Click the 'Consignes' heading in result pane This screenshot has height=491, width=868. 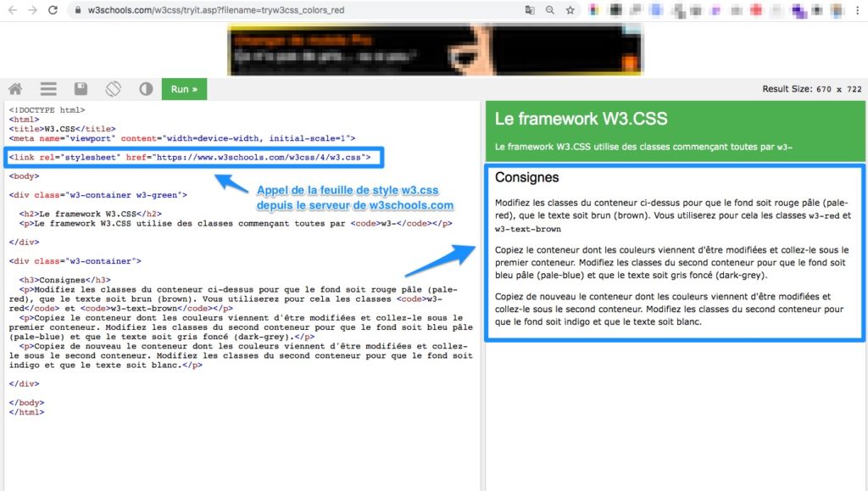click(x=526, y=177)
